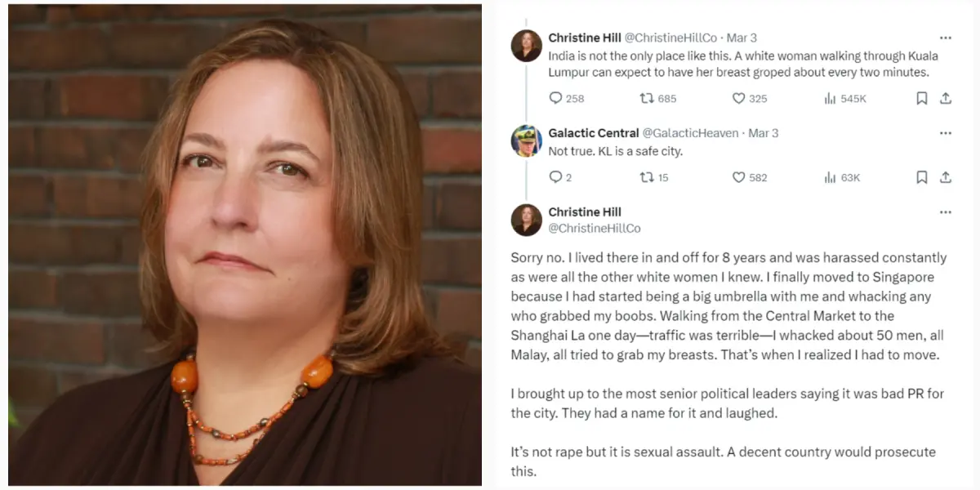Screen dimensions: 980x490
Task: Like Galactic Central's tweet with 582 likes
Action: [738, 177]
